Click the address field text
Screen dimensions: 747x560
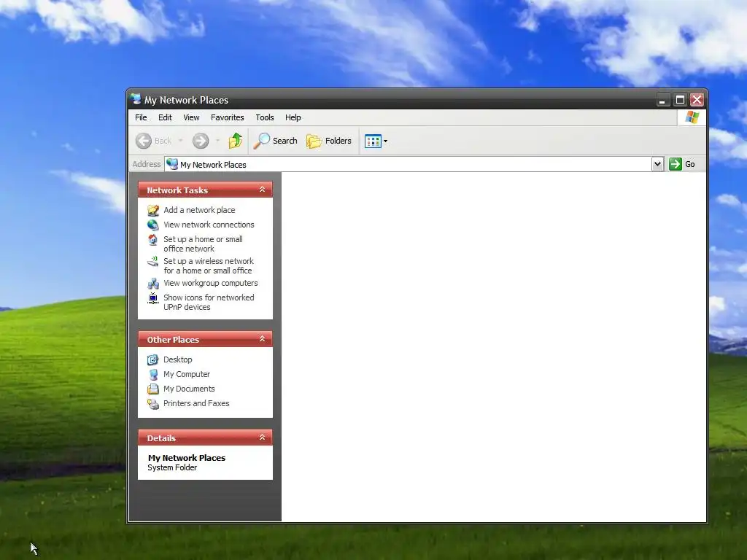(x=213, y=165)
